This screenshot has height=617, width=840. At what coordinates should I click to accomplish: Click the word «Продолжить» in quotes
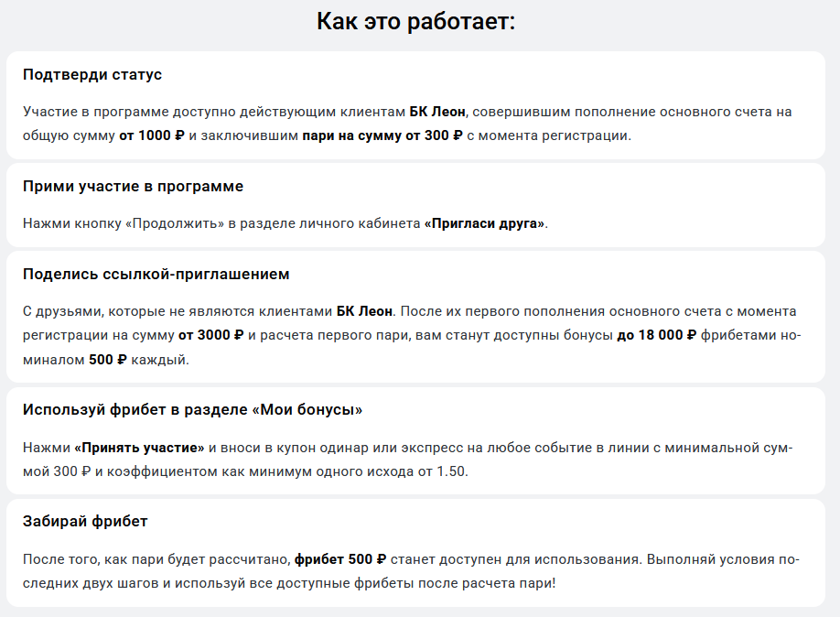(175, 223)
